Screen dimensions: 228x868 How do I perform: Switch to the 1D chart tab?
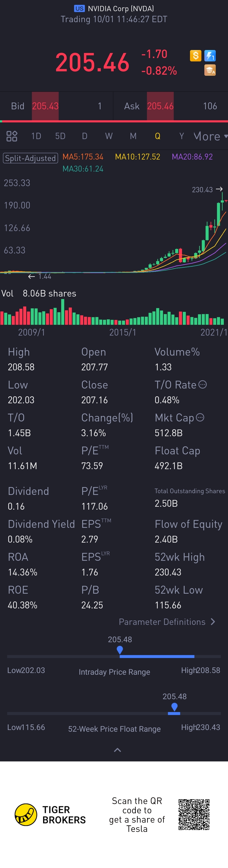coord(36,136)
